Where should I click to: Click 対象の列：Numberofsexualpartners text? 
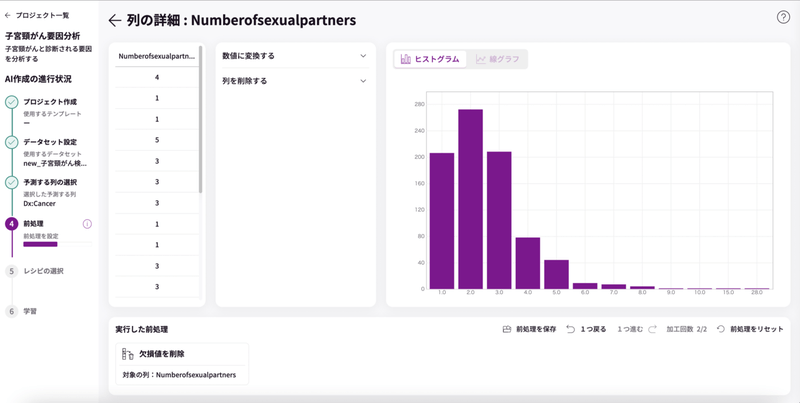(179, 375)
